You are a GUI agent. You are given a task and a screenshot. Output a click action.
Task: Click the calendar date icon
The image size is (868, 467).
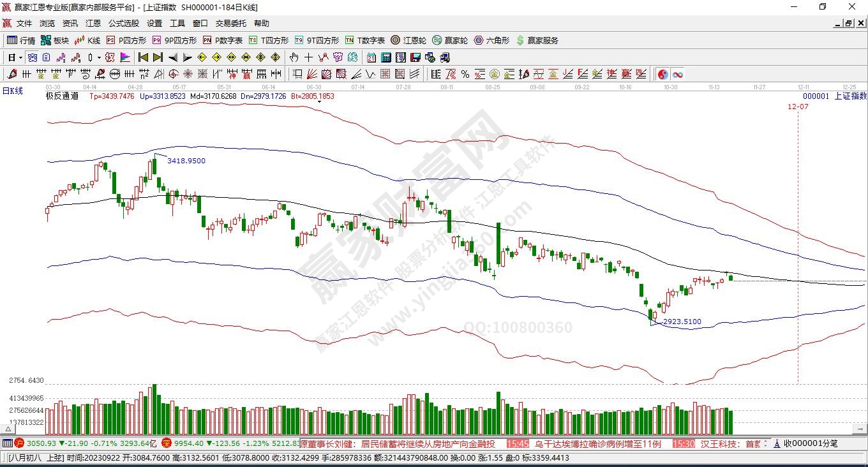point(371,57)
